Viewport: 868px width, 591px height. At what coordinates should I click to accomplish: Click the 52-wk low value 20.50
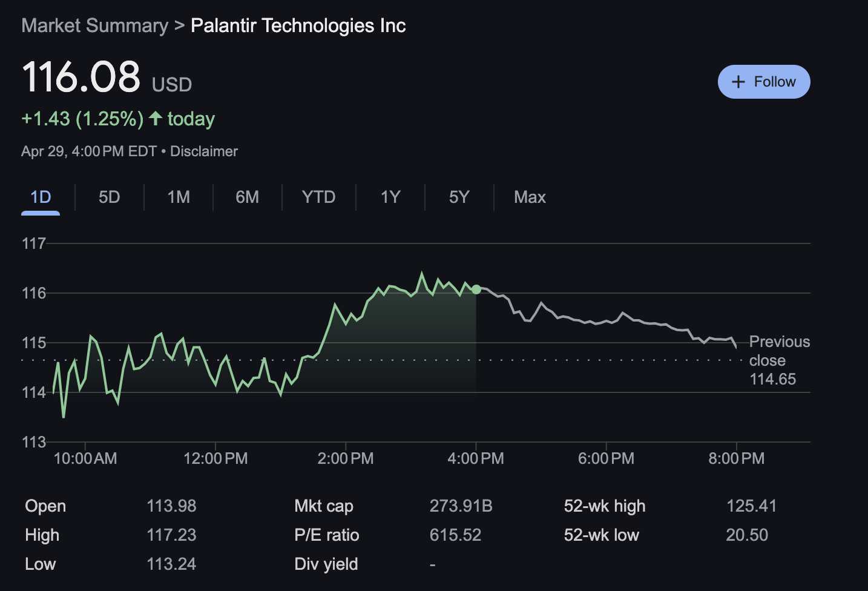[747, 535]
